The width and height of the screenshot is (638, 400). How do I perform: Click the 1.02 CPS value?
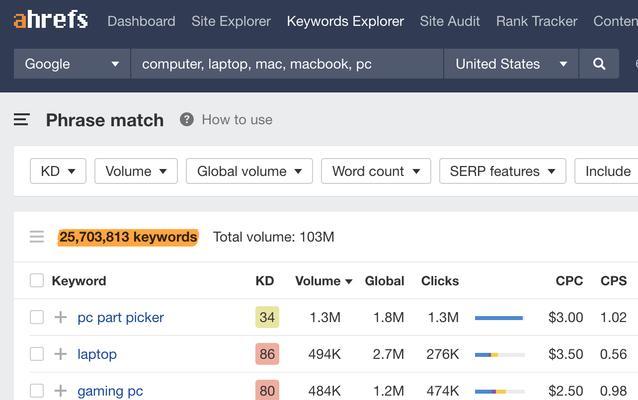point(613,317)
